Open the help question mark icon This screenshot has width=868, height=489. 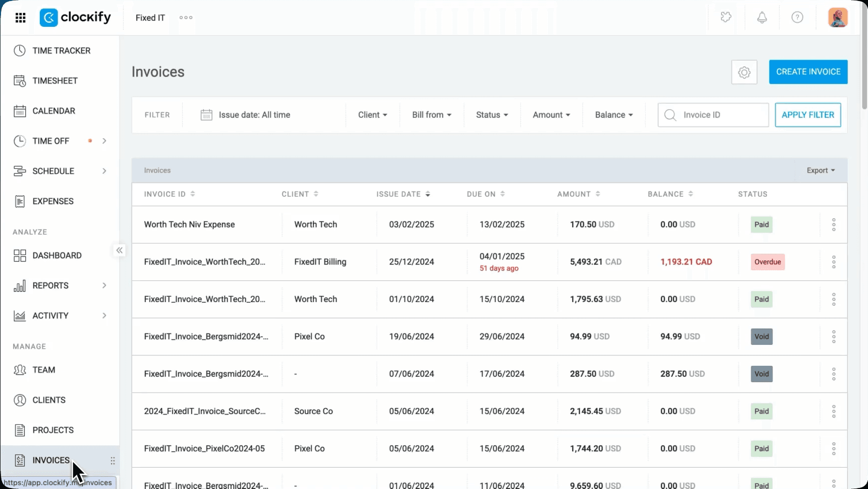point(797,17)
